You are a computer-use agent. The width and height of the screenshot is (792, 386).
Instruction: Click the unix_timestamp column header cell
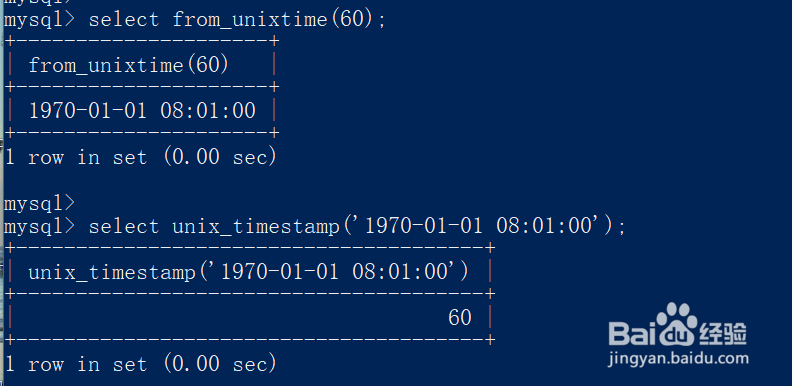pos(249,272)
